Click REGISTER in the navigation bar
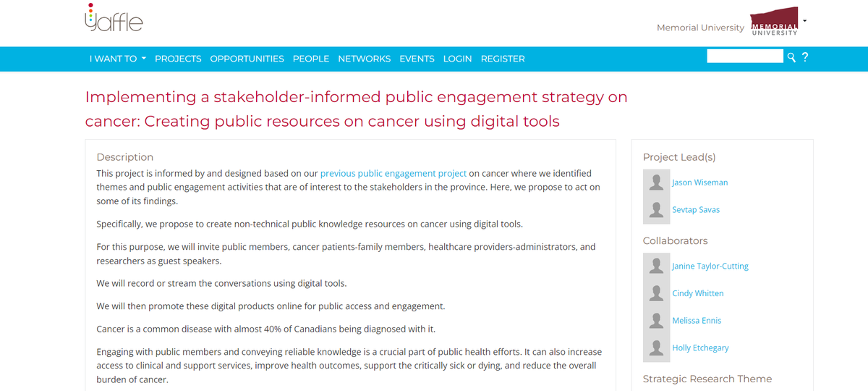Screen dimensions: 868x391 (x=503, y=59)
